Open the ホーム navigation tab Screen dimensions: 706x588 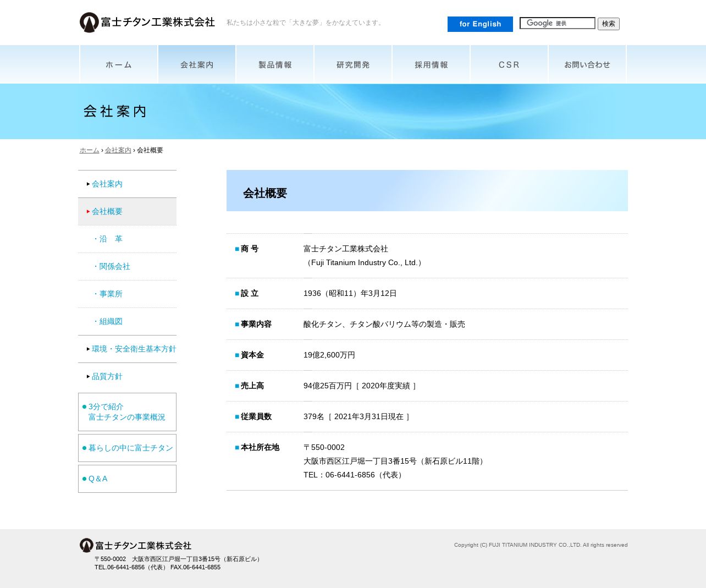pyautogui.click(x=119, y=64)
